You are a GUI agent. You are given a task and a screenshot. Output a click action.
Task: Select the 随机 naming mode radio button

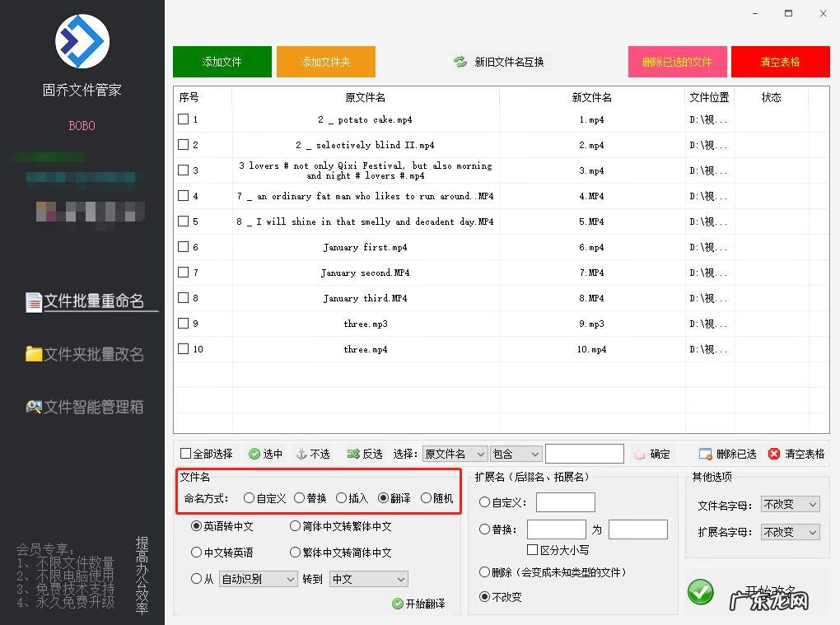(x=426, y=498)
